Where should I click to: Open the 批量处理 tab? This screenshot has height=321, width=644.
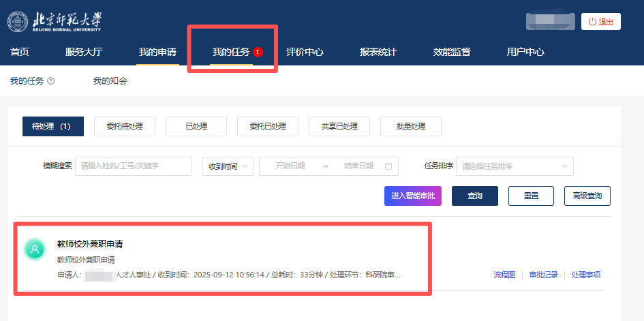tap(411, 126)
